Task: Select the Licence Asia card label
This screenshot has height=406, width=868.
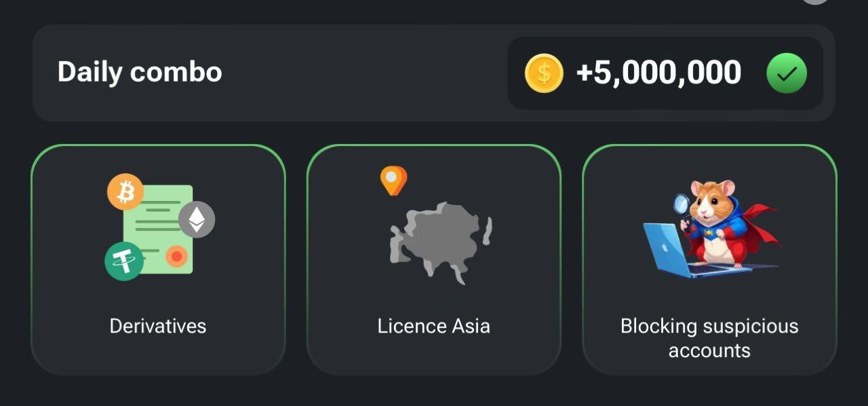Action: pos(434,326)
